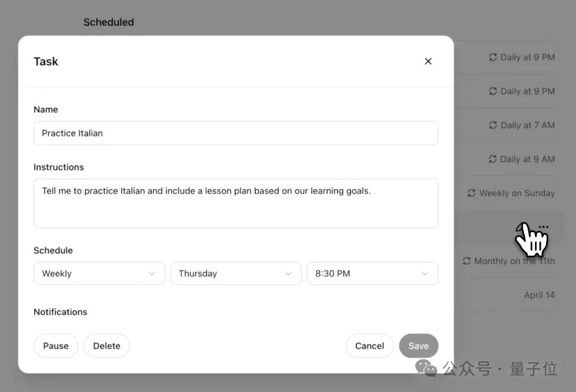Image resolution: width=576 pixels, height=392 pixels.
Task: Select the April 14 scheduled entry
Action: (539, 295)
